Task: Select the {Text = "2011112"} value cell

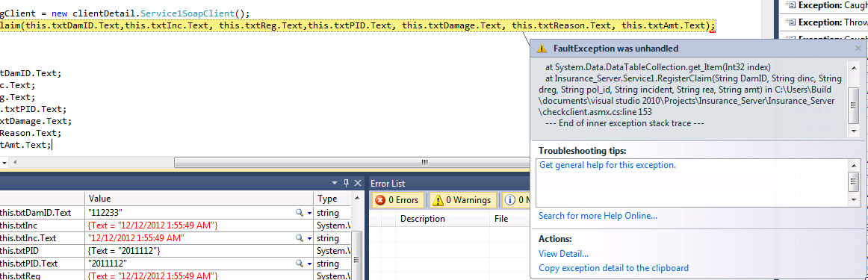Action: (199, 251)
